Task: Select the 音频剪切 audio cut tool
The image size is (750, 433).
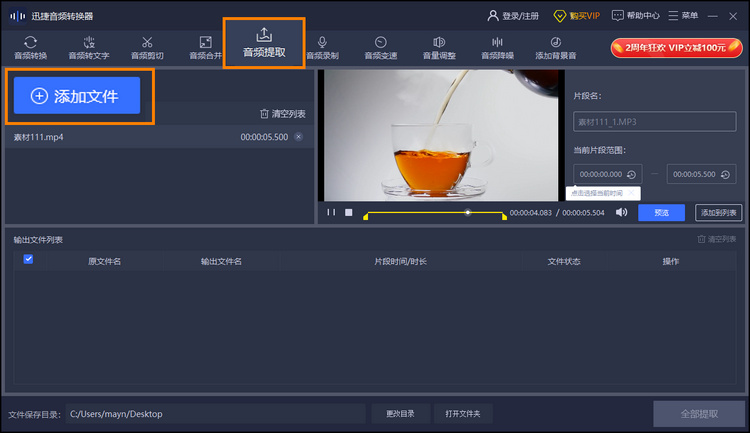Action: pyautogui.click(x=147, y=48)
